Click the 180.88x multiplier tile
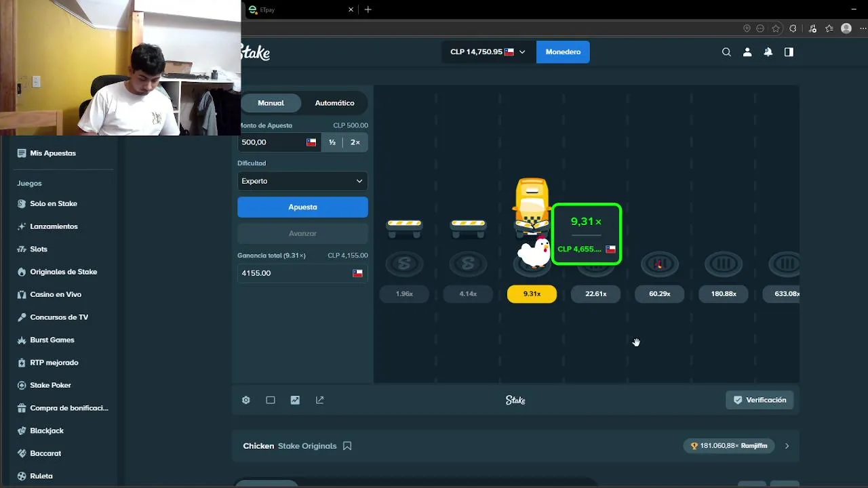 click(x=724, y=293)
